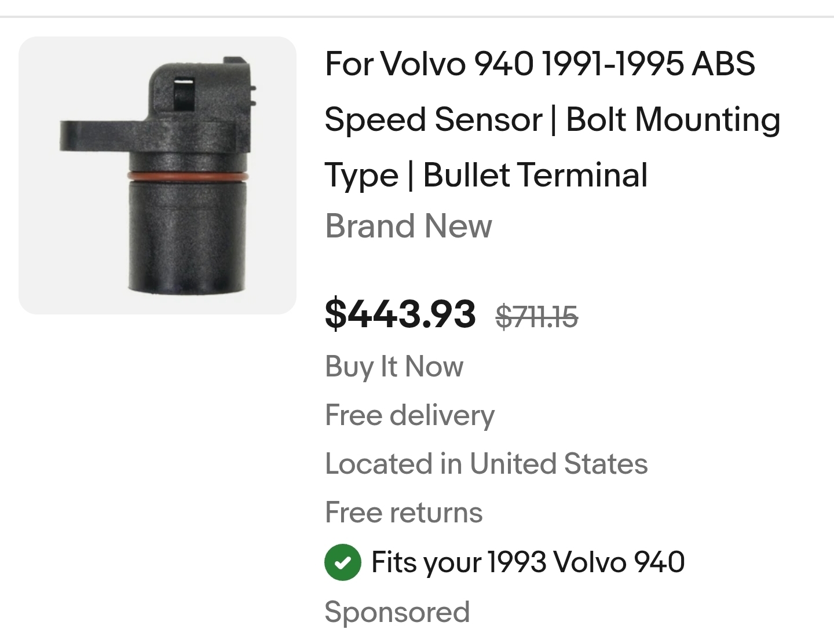Viewport: 834px width, 644px height.
Task: Click the 'Brand New' condition label
Action: [408, 225]
